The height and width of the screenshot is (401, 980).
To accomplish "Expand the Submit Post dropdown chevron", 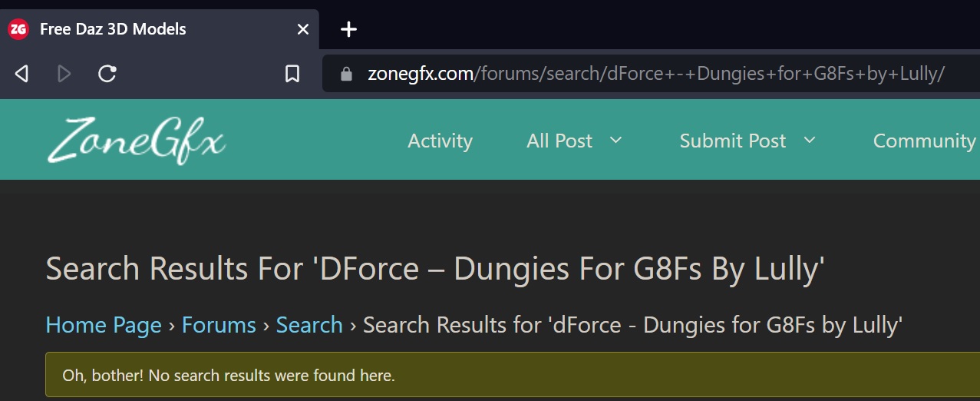I will [x=809, y=141].
